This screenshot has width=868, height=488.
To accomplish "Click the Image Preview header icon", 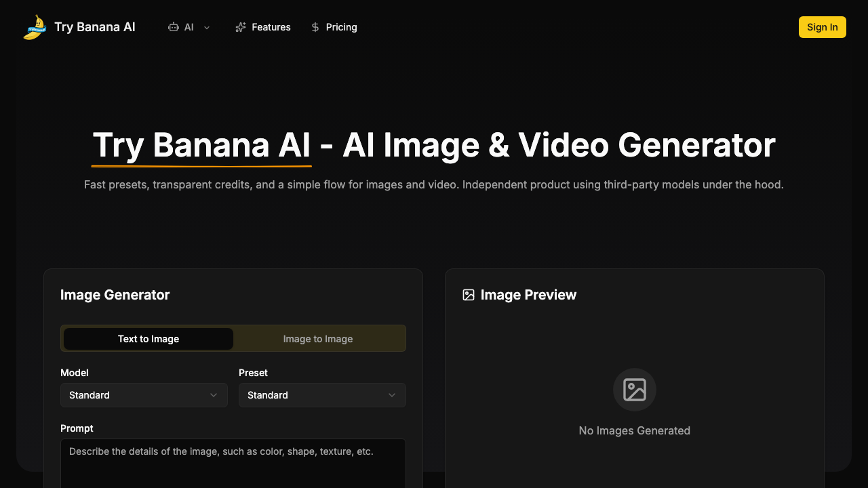I will point(469,295).
